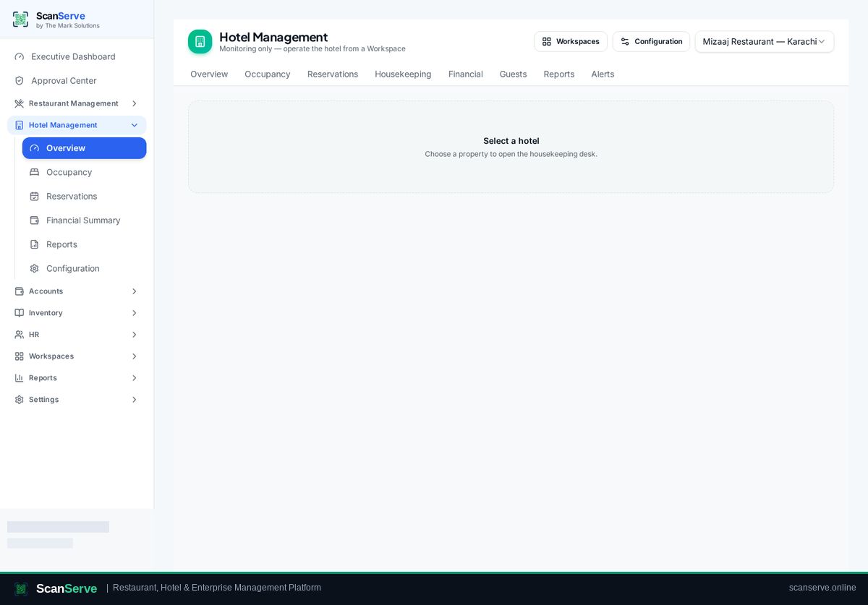Click the Configuration button in header
This screenshot has width=868, height=605.
point(651,41)
